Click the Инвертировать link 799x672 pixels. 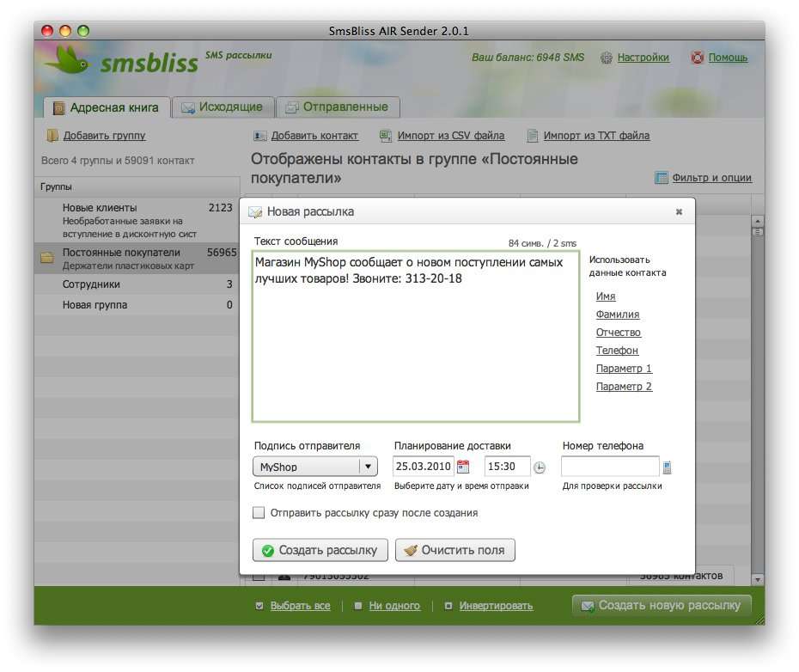point(496,606)
